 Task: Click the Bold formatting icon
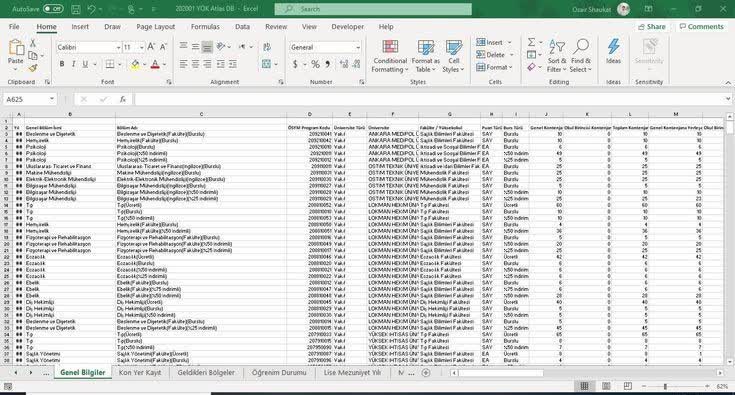(x=61, y=64)
